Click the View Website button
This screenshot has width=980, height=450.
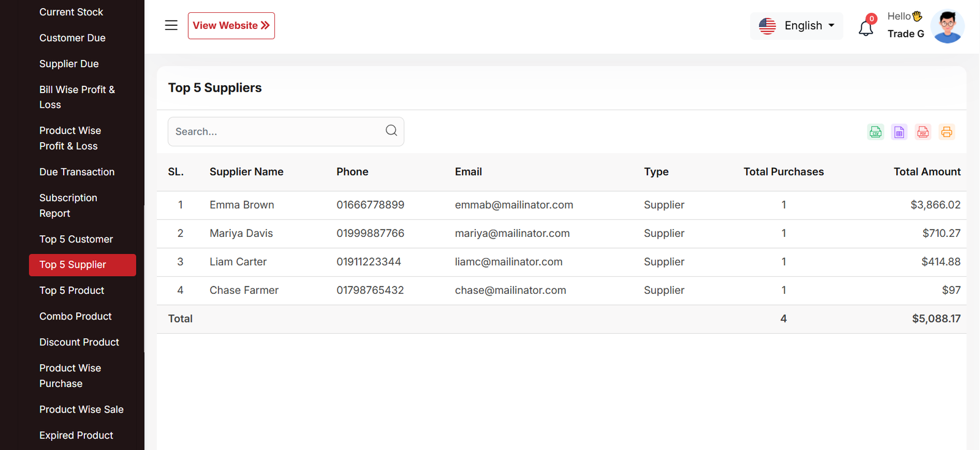pos(231,26)
